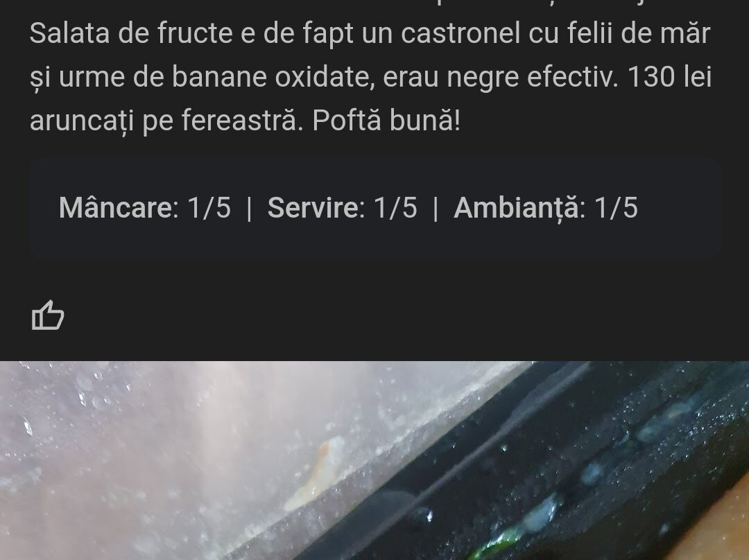Tap the Ambianță 1/5 rating label

[546, 208]
